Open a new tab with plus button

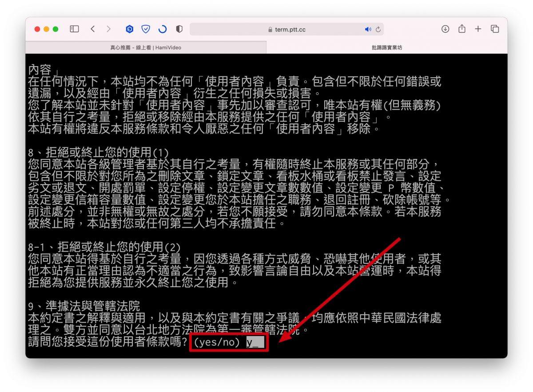(x=478, y=29)
